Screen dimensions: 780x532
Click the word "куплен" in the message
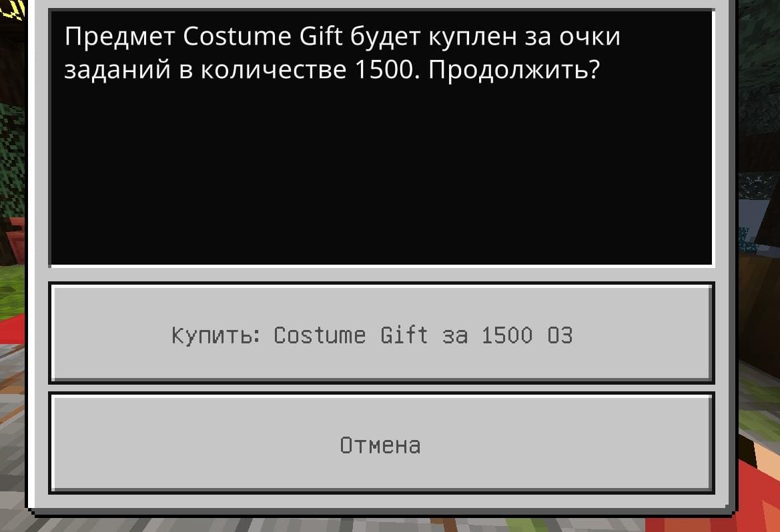(x=472, y=38)
